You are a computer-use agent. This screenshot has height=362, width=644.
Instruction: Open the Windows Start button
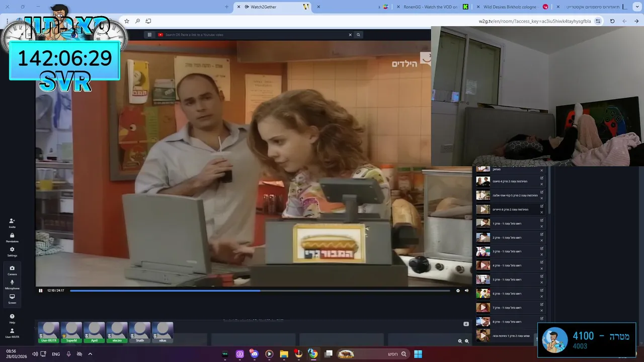tap(418, 354)
